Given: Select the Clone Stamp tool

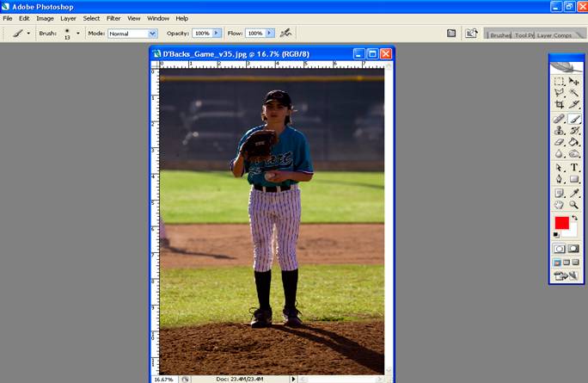Looking at the screenshot, I should coord(559,131).
